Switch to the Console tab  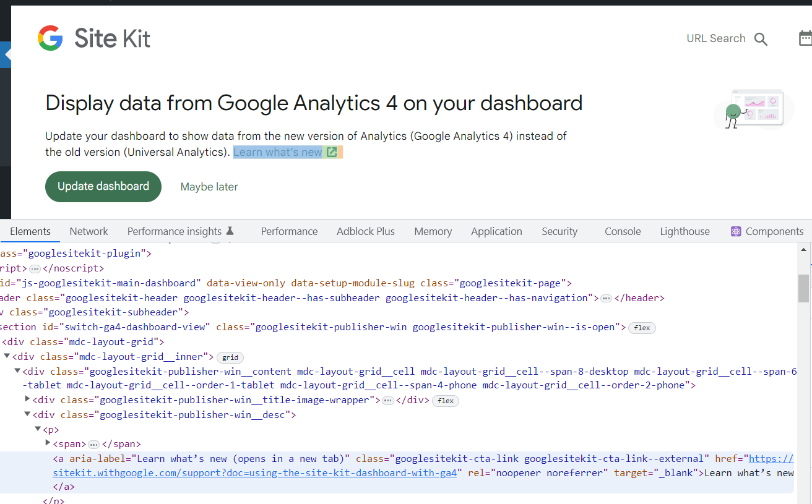pos(622,231)
